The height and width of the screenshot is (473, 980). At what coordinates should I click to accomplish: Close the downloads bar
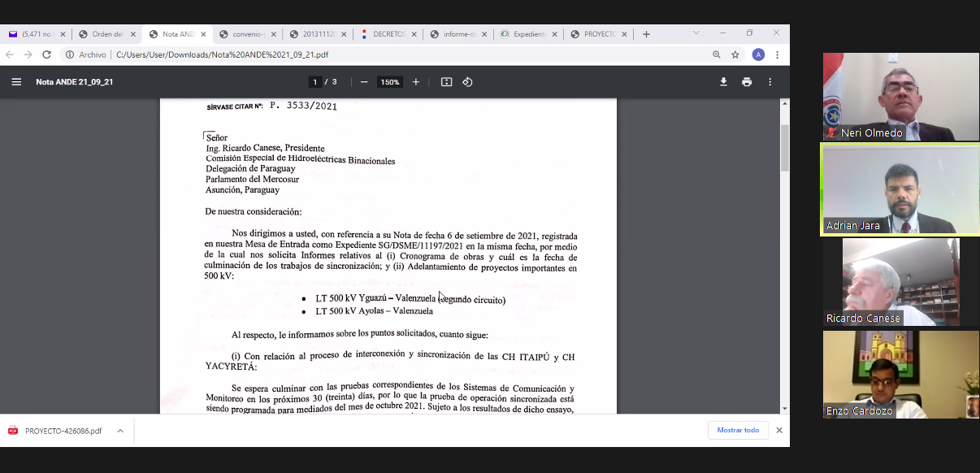click(x=779, y=430)
